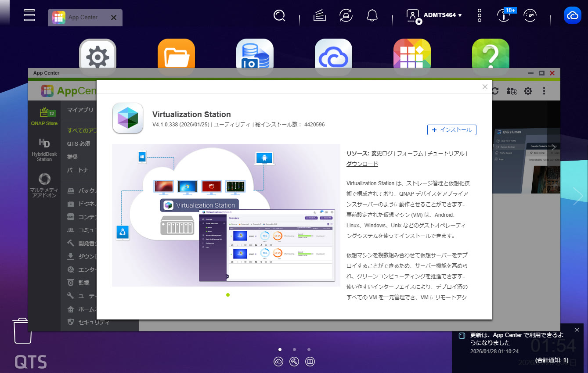Open the three-dot more options menu in top bar
This screenshot has width=588, height=373.
[x=480, y=16]
